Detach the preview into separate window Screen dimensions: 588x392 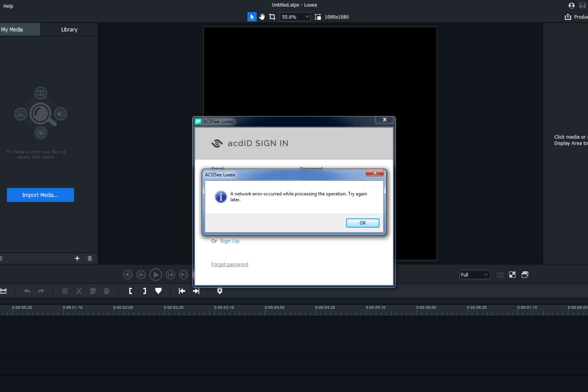(x=525, y=275)
